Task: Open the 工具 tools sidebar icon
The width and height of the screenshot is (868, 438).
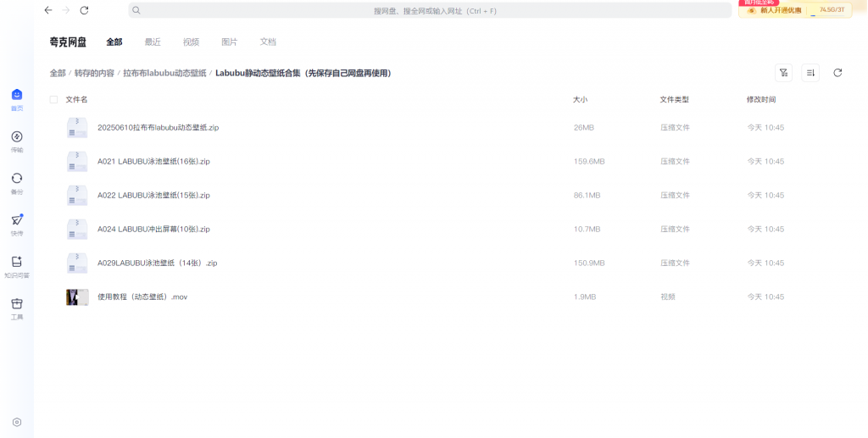Action: tap(17, 308)
